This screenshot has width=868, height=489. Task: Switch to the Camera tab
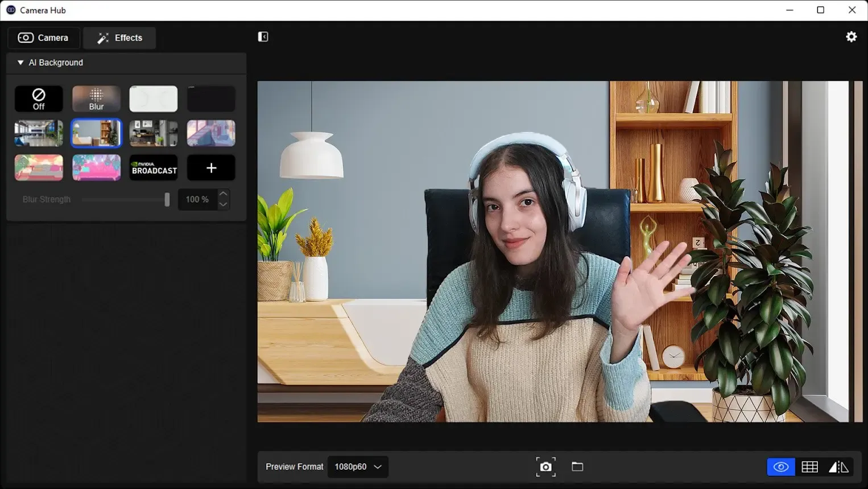click(x=44, y=38)
